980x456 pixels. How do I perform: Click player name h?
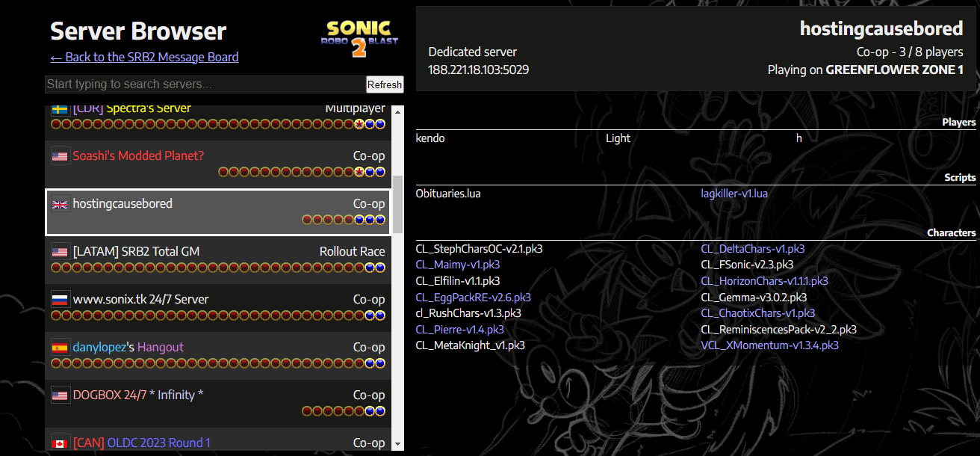pos(798,138)
